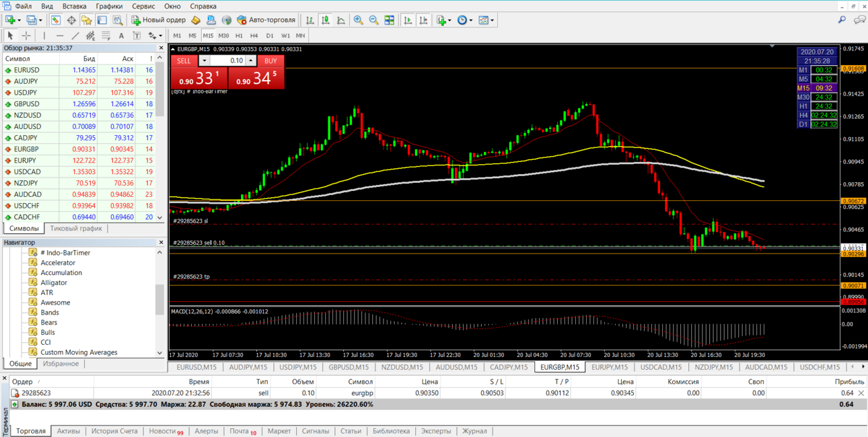868x437 pixels.
Task: Toggle Авто-торговля auto-trading
Action: [x=266, y=20]
